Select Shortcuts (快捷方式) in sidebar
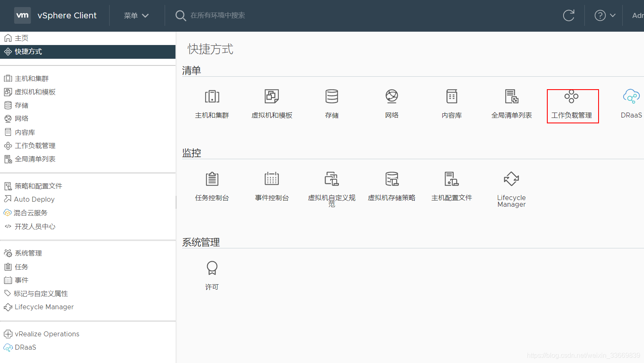644x363 pixels. 88,52
